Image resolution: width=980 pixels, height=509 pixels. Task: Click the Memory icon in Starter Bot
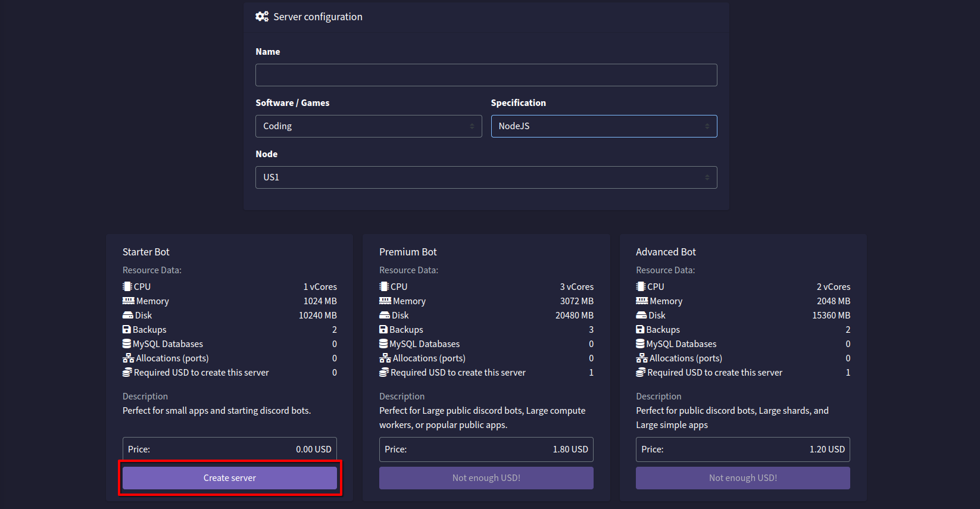129,301
